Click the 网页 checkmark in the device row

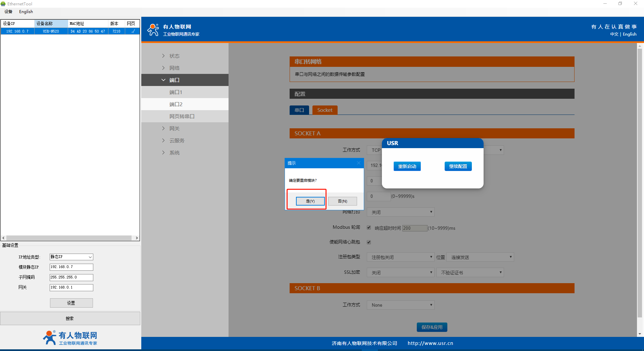tap(133, 31)
